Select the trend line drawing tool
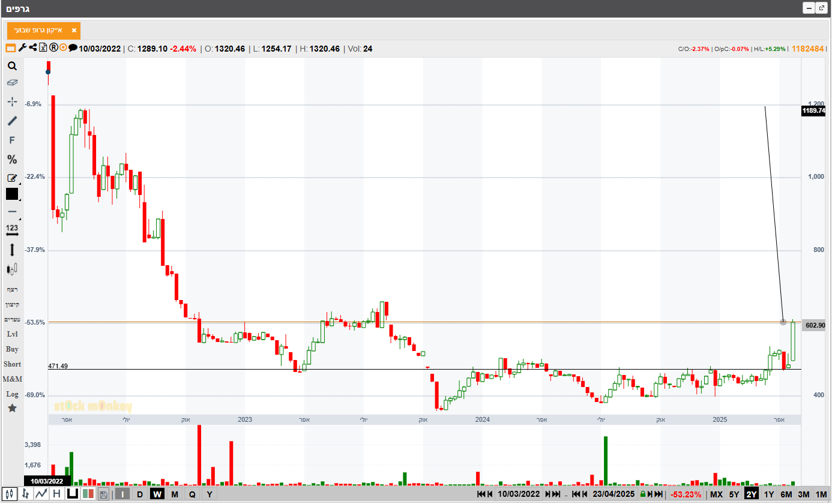The height and width of the screenshot is (504, 832). pos(12,121)
